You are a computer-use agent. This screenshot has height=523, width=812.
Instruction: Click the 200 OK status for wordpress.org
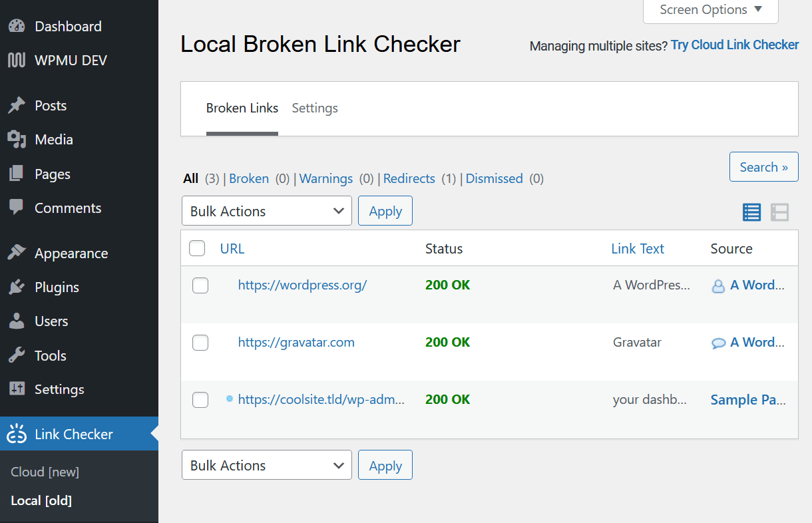(x=448, y=285)
